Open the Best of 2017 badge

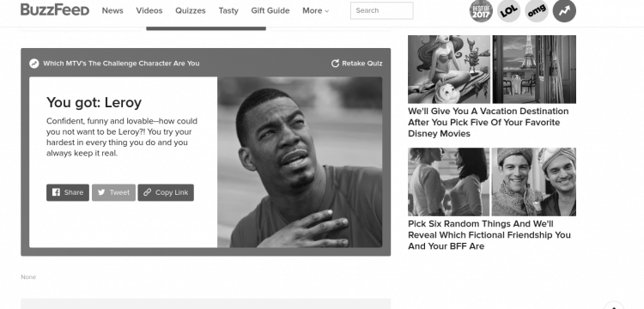pos(481,10)
